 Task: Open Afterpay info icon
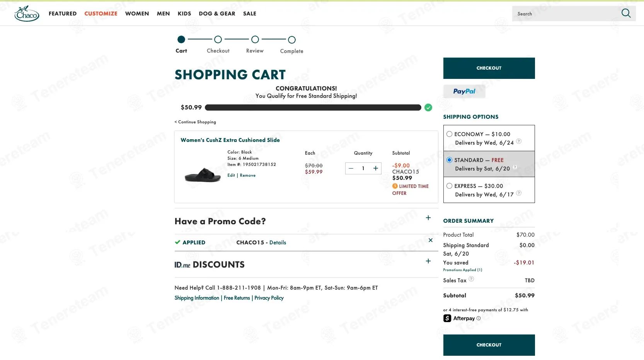479,318
